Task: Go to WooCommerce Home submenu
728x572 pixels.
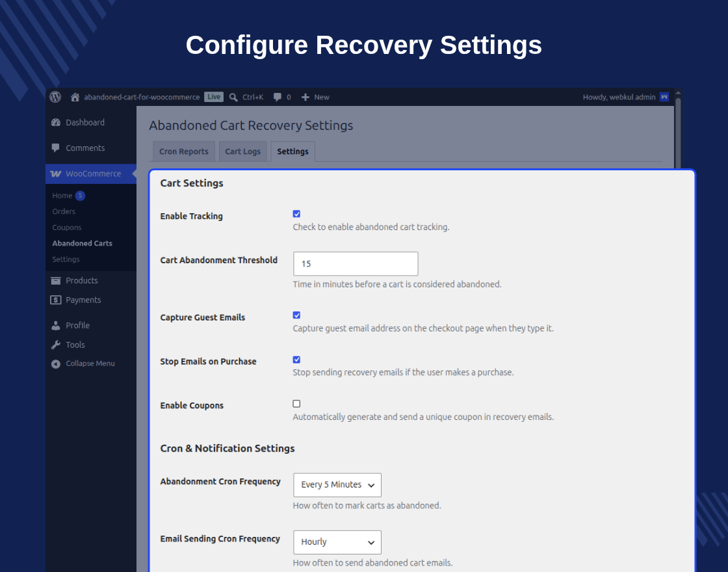Action: click(x=62, y=196)
